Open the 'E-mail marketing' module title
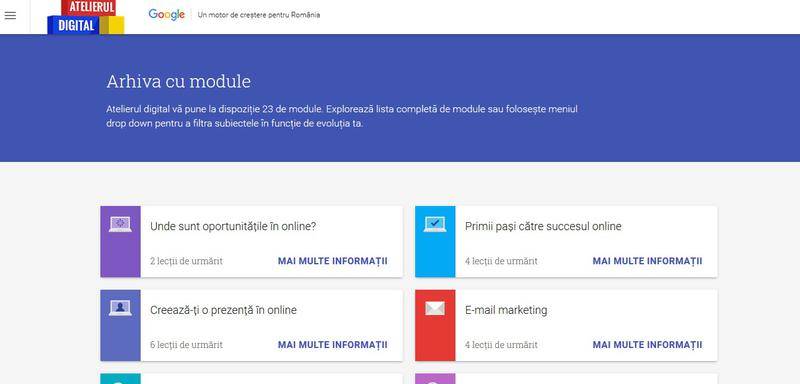800x384 pixels. (506, 310)
